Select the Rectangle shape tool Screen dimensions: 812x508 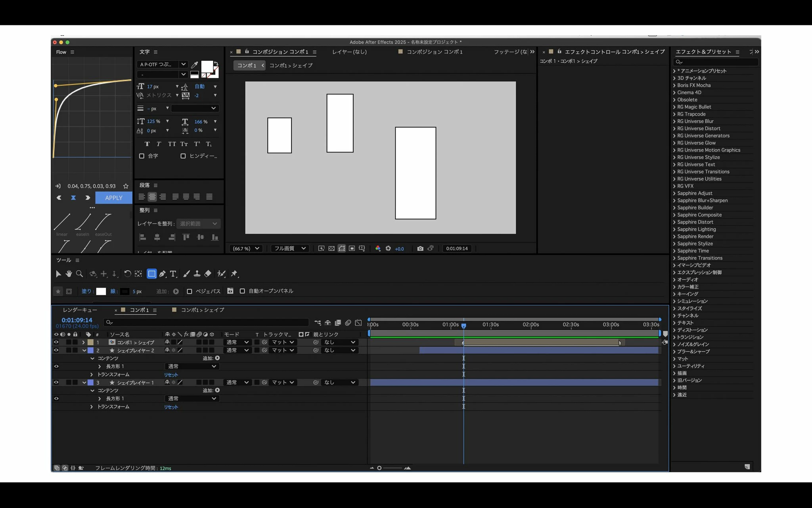(x=151, y=274)
